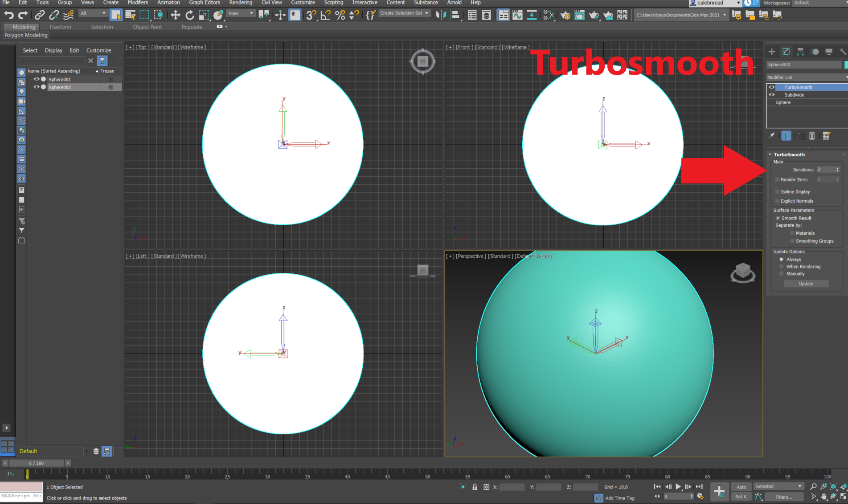Screen dimensions: 848x504
Task: Click the Update button under Update Options
Action: (806, 284)
